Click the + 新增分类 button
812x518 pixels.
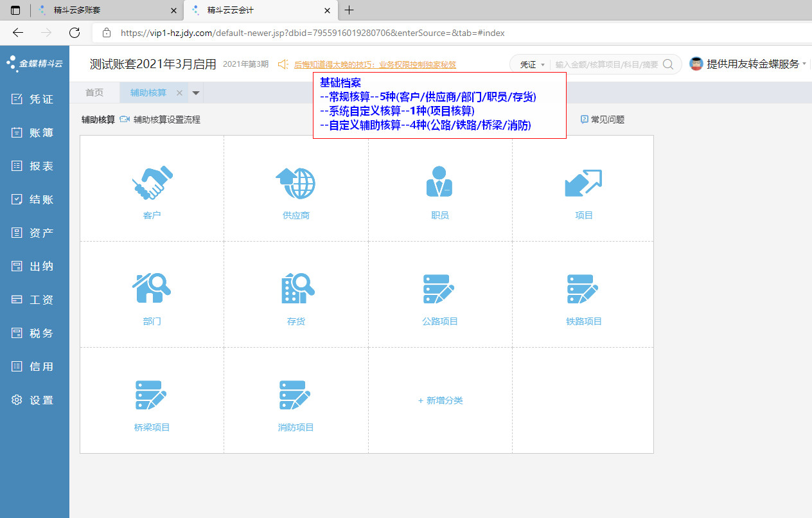[440, 400]
